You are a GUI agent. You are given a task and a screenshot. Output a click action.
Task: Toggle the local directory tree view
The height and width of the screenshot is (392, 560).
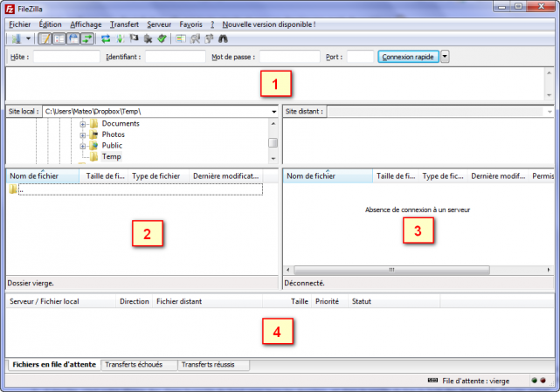click(59, 39)
